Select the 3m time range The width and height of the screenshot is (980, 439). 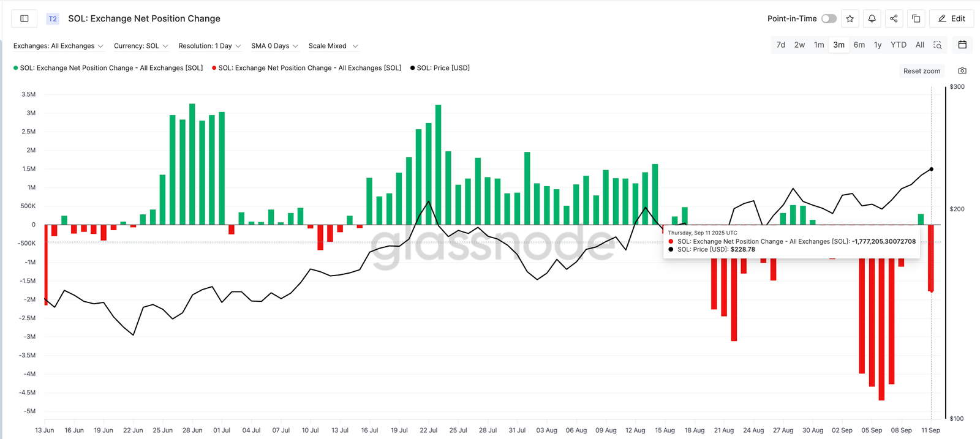click(839, 45)
